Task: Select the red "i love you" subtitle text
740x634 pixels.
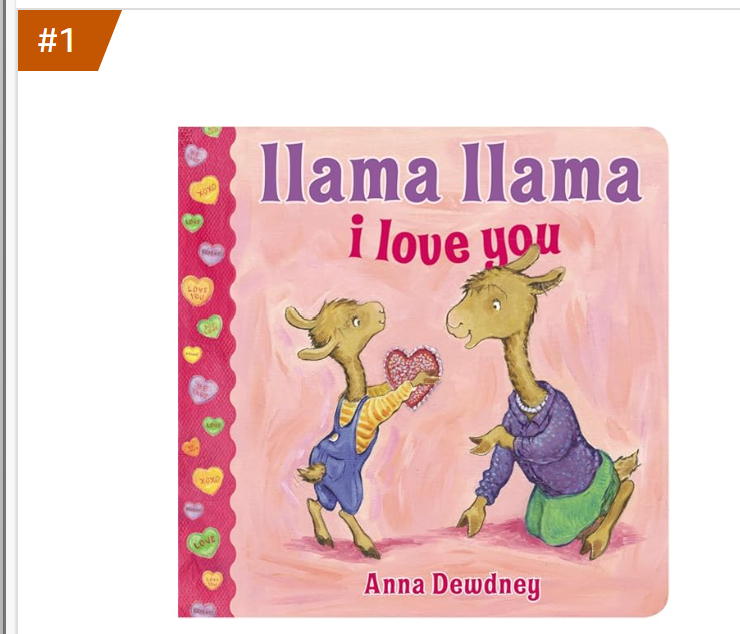Action: [454, 241]
